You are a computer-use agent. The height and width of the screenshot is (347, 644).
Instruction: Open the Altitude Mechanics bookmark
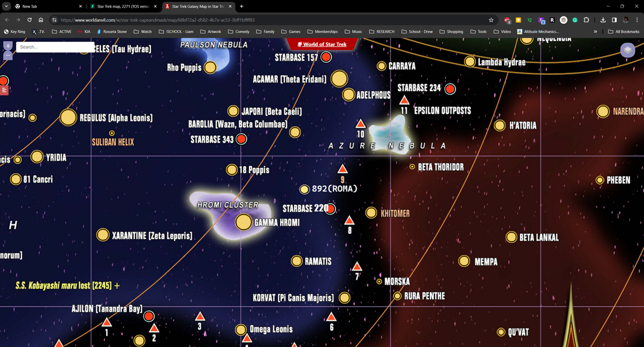coord(538,32)
